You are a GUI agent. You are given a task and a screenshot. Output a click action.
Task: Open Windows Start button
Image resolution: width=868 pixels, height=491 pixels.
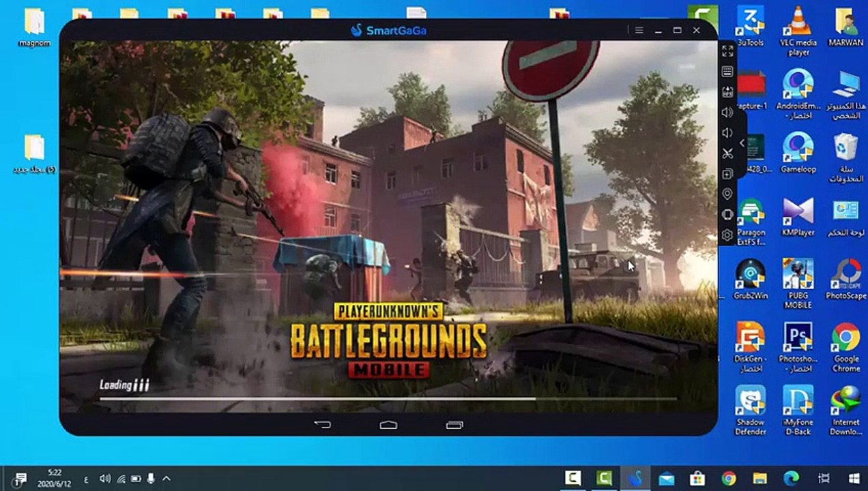click(x=853, y=478)
